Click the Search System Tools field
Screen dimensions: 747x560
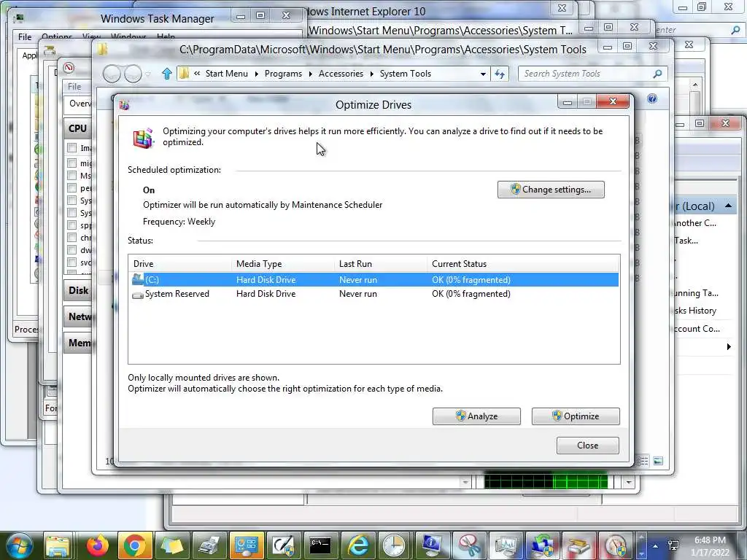pyautogui.click(x=591, y=74)
